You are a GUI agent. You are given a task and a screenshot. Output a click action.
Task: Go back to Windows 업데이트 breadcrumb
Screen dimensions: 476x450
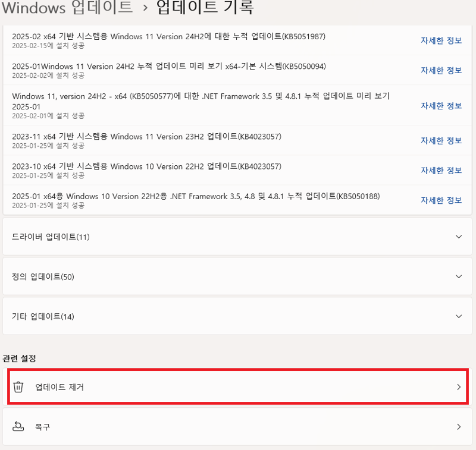click(x=67, y=7)
